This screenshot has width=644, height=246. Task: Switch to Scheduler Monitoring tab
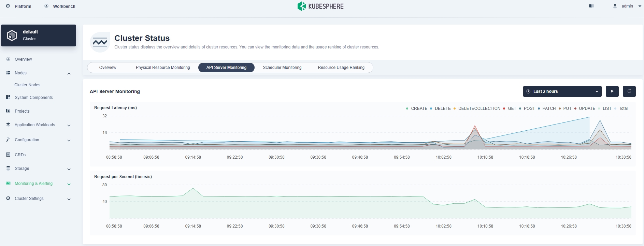point(282,68)
